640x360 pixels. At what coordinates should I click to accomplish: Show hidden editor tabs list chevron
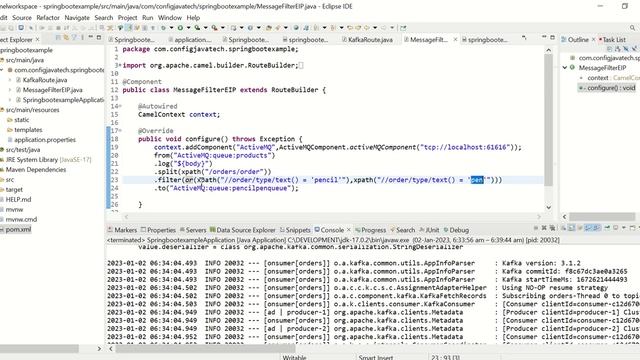524,38
